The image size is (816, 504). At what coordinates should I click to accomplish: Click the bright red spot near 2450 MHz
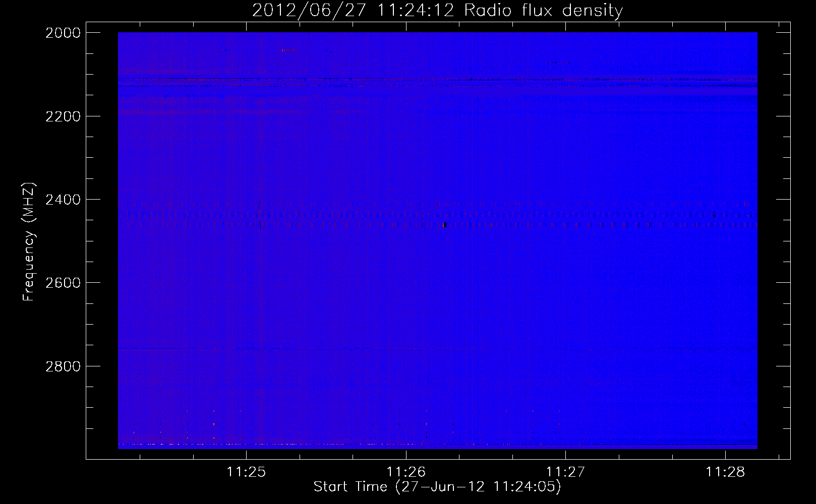(x=444, y=225)
